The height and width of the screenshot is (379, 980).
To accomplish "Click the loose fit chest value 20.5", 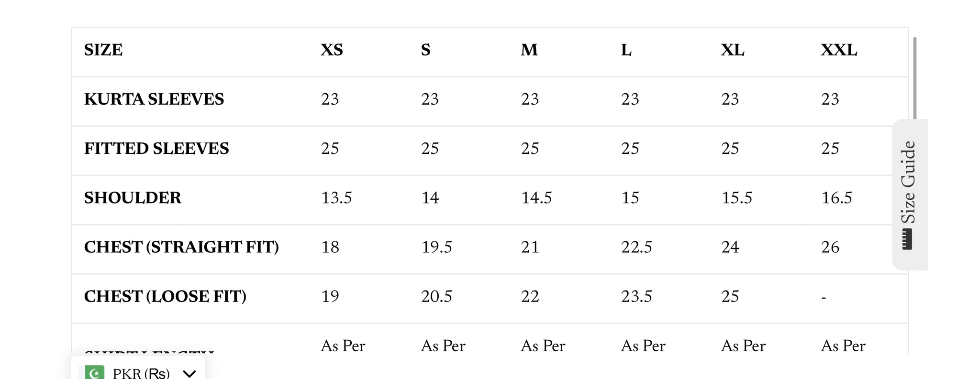I will click(x=436, y=296).
